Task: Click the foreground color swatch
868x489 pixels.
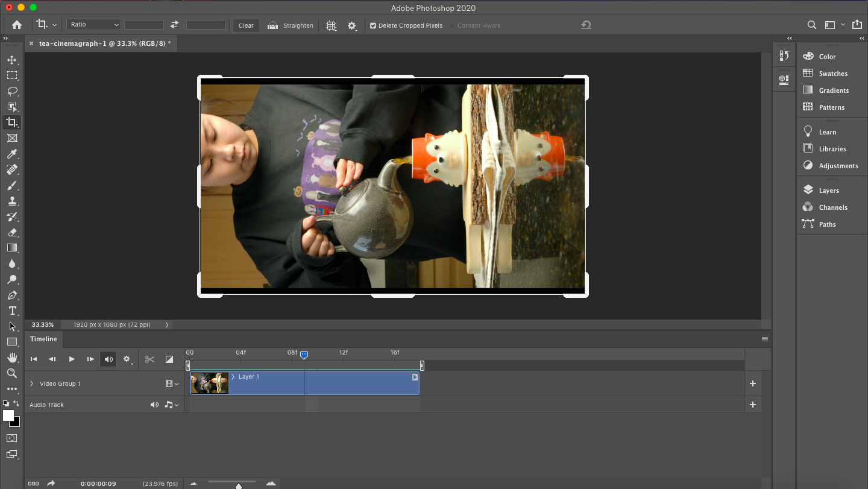Action: click(x=8, y=415)
